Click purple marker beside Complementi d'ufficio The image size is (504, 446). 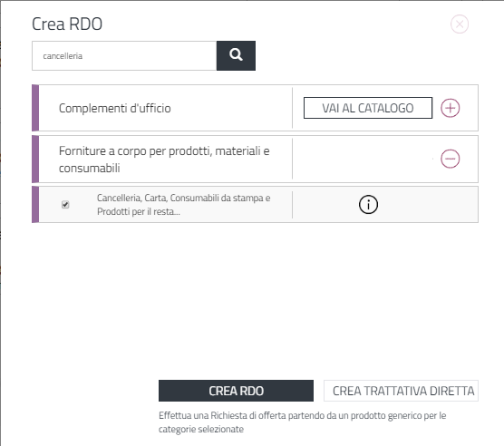[35, 108]
